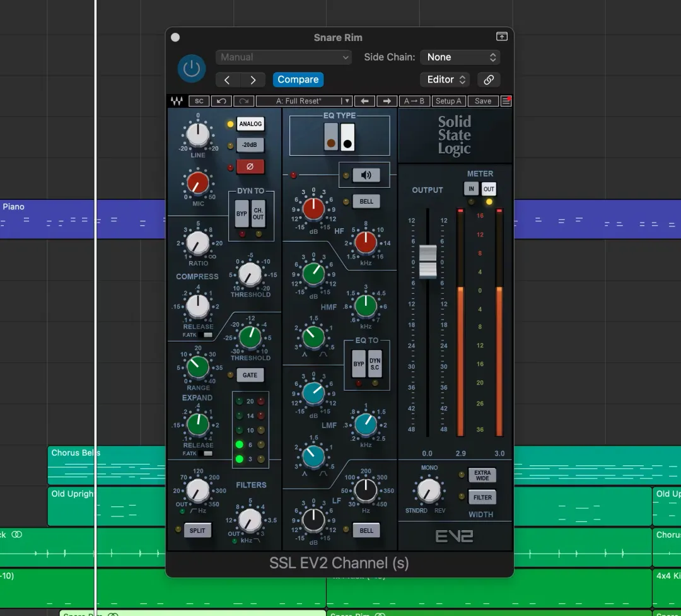Viewport: 681px width, 616px height.
Task: Click the link chain icon button
Action: (x=489, y=79)
